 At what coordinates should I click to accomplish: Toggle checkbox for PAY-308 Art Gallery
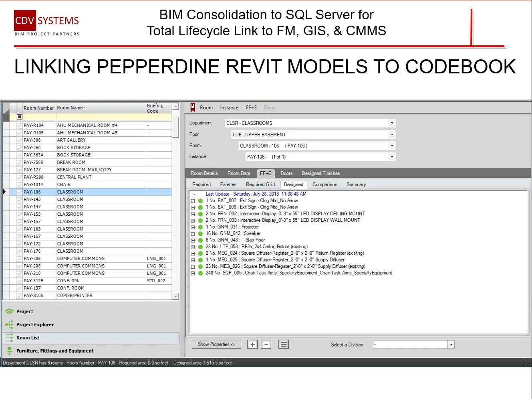point(19,140)
